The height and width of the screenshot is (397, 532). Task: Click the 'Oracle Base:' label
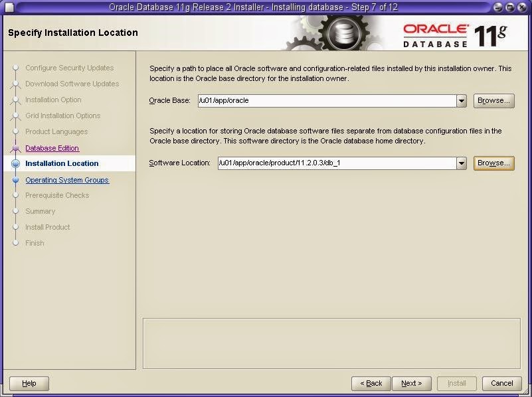click(169, 101)
